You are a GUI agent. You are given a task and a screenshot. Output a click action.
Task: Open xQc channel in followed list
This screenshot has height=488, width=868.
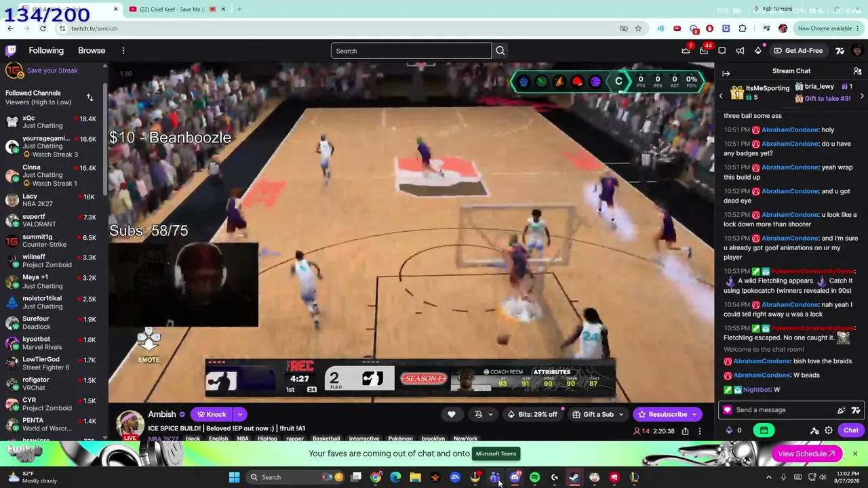(52, 122)
